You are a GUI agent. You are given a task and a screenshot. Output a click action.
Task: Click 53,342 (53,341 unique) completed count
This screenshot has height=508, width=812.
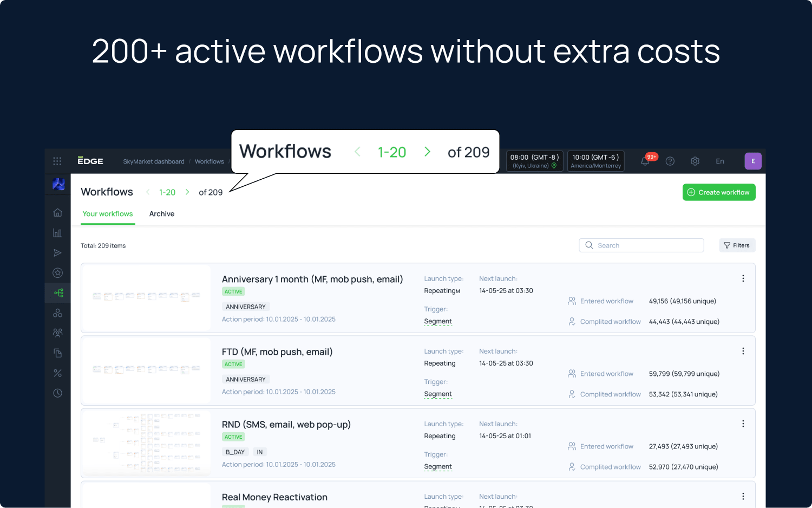(x=683, y=394)
